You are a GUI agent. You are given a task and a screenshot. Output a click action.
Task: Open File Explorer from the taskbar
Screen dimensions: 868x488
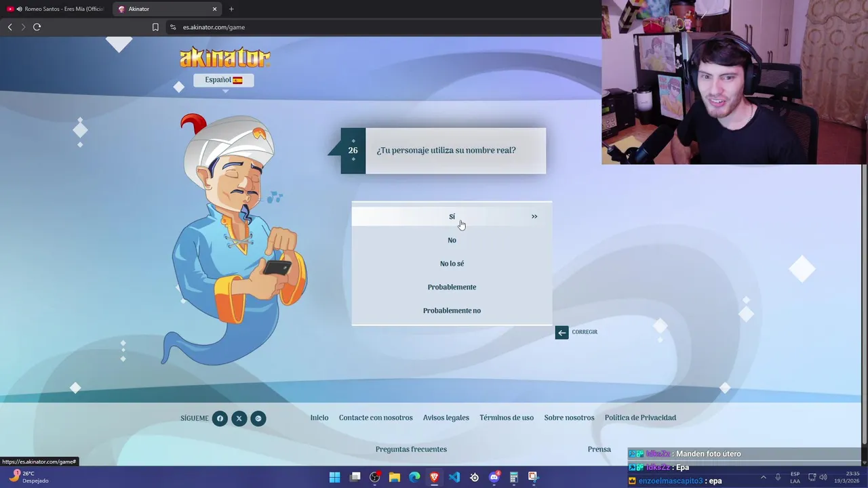tap(395, 477)
